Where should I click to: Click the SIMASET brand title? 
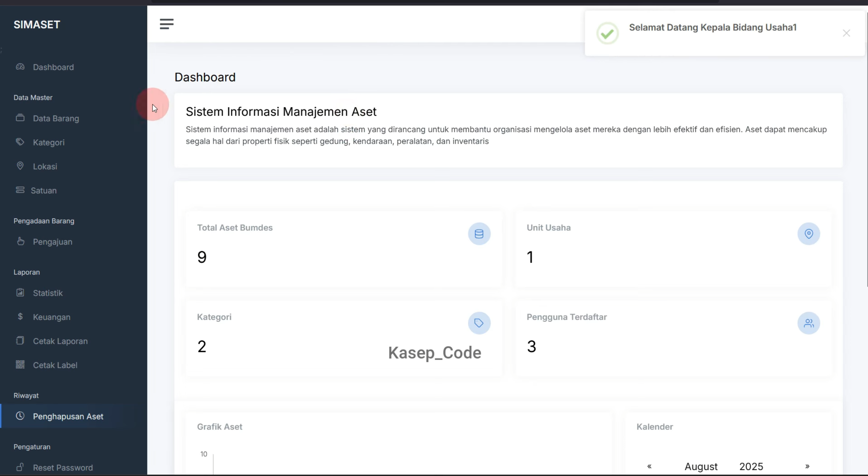[x=37, y=24]
